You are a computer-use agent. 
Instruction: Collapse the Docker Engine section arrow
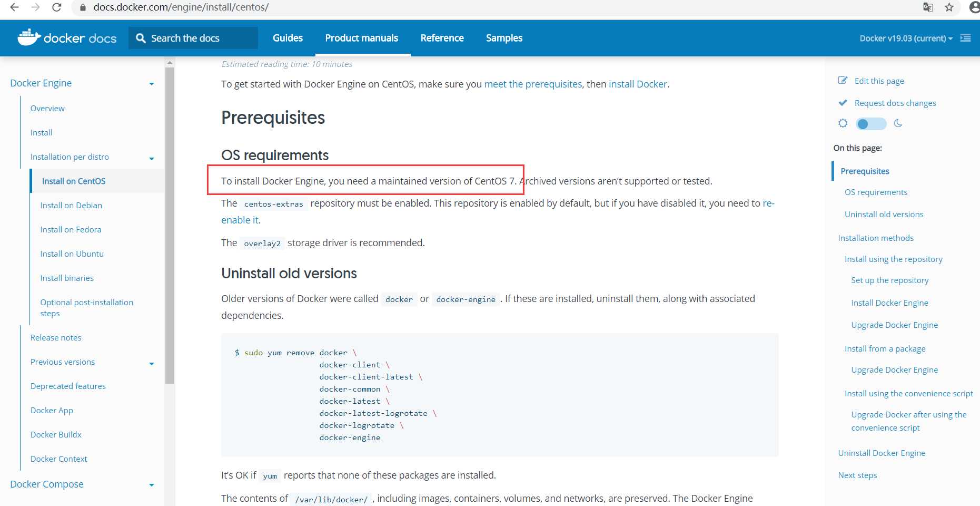(152, 84)
